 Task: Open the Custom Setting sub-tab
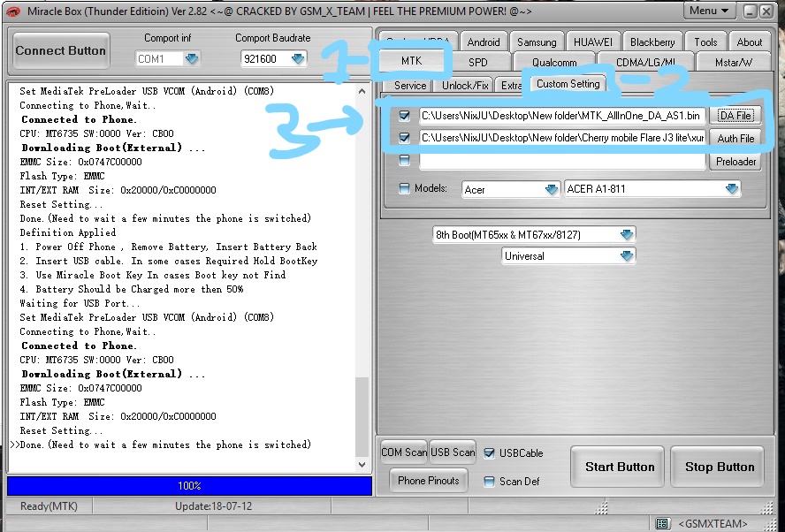(568, 84)
